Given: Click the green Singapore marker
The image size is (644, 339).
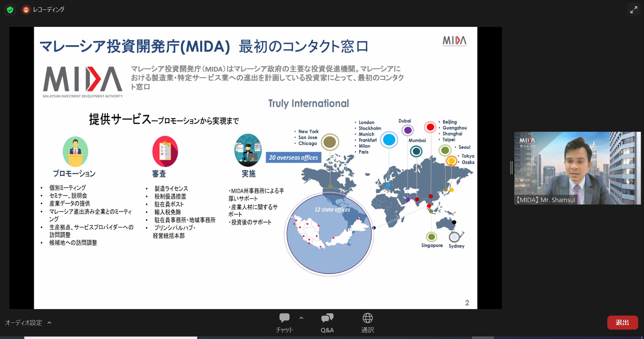Looking at the screenshot, I should (432, 237).
